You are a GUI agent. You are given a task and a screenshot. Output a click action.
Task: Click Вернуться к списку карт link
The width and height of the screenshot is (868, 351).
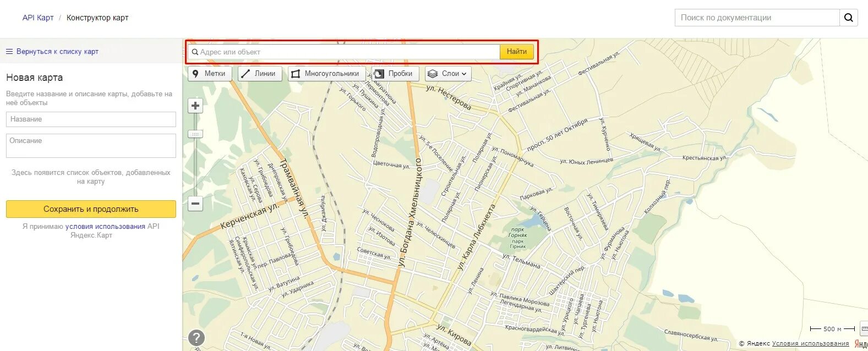pyautogui.click(x=57, y=51)
